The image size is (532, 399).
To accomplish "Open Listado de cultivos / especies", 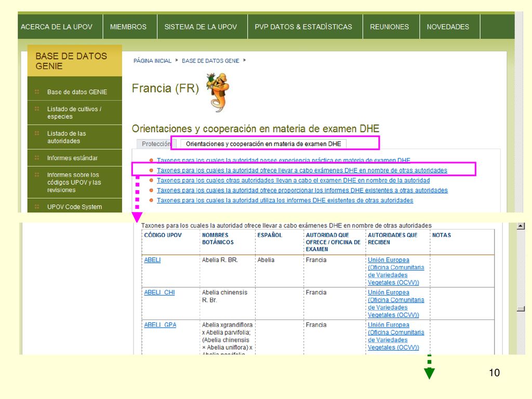I will point(74,113).
